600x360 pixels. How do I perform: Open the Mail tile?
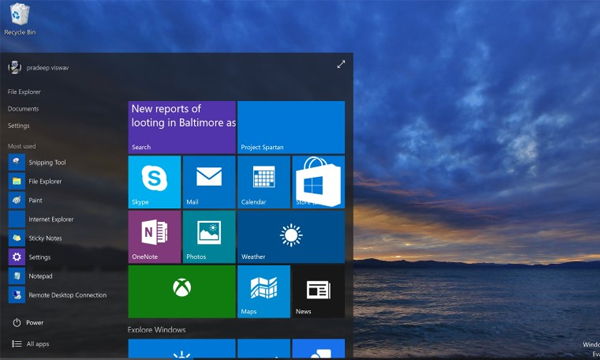209,182
